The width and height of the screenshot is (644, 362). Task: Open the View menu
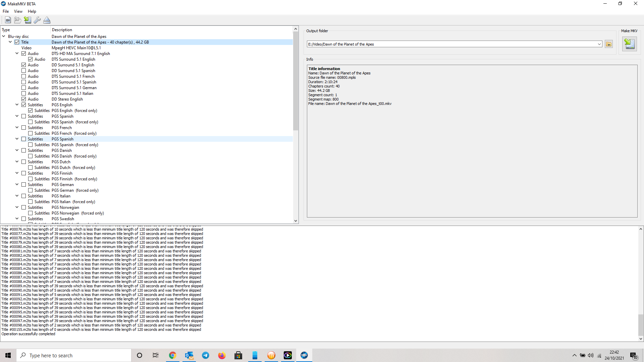click(18, 11)
